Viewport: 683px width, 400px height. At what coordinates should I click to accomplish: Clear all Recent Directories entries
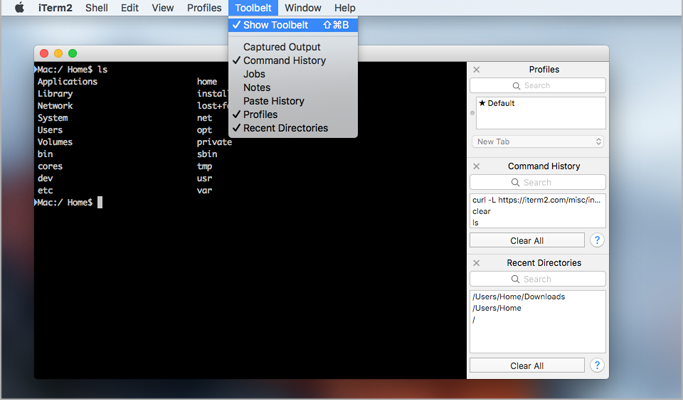[527, 366]
